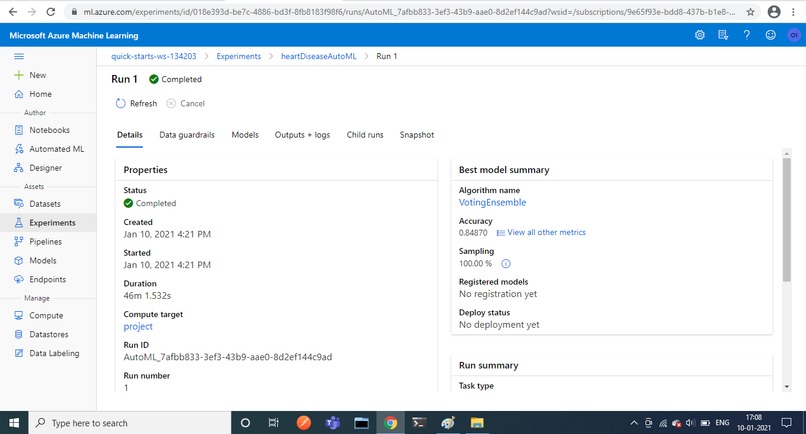Screen dimensions: 806x434
Task: Collapse the sidebar hamburger menu
Action: 19,57
